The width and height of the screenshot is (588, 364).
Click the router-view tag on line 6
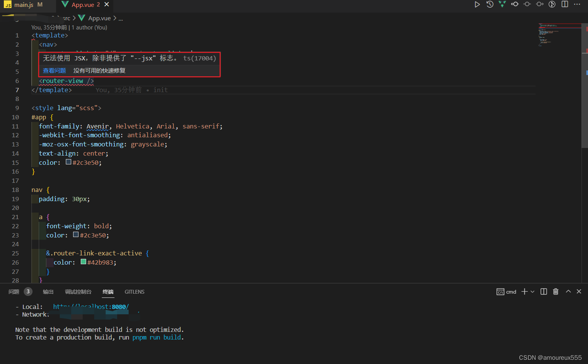pyautogui.click(x=66, y=81)
